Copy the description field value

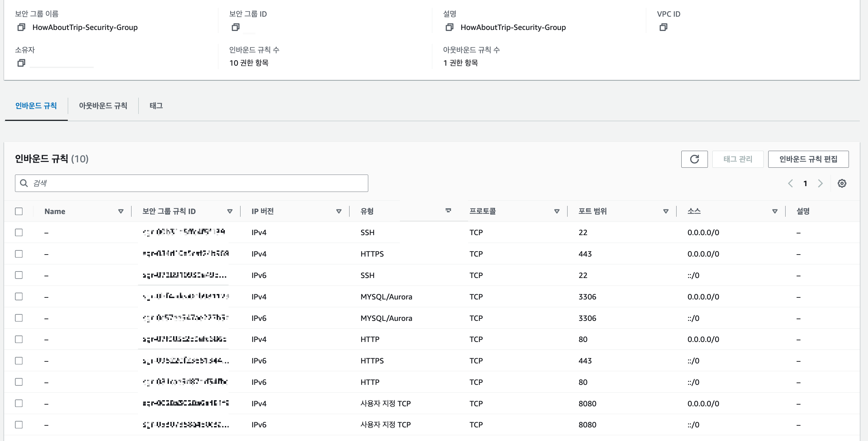[x=449, y=27]
